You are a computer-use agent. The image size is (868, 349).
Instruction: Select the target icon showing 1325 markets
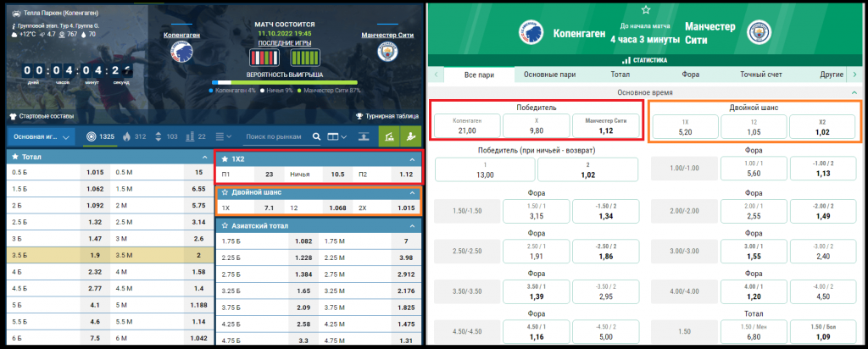[92, 136]
